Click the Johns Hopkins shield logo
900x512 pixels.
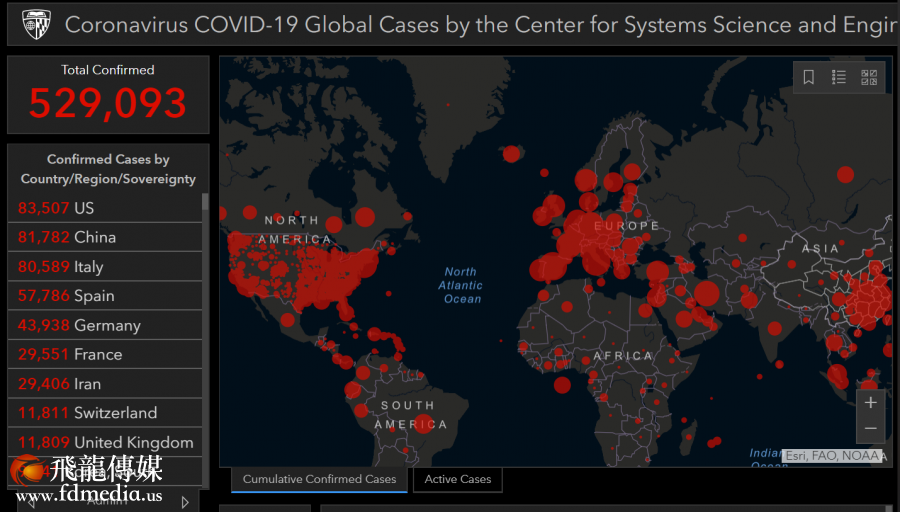click(x=36, y=24)
